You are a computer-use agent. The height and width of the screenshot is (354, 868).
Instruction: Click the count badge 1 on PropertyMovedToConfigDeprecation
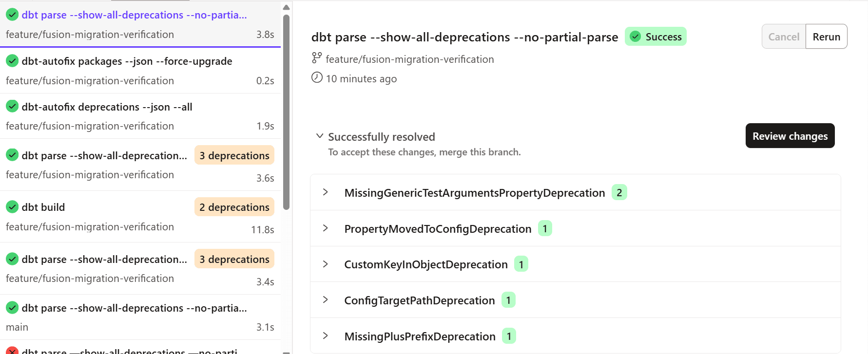coord(545,228)
